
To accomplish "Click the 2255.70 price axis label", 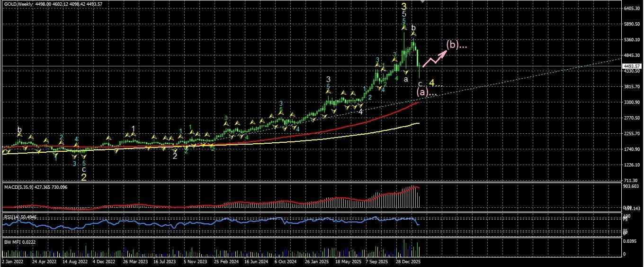I will 633,134.
